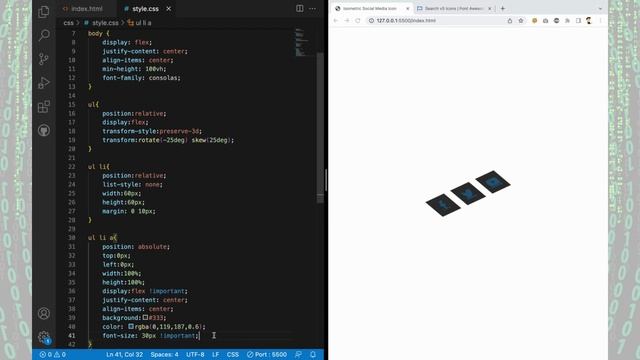
Task: Open the Accounts menu in activity bar
Action: (x=44, y=313)
